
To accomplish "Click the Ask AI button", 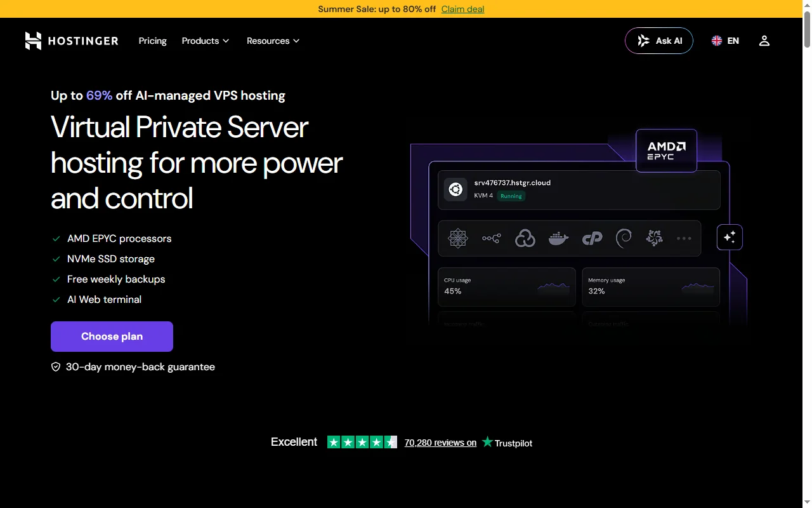I will click(659, 41).
